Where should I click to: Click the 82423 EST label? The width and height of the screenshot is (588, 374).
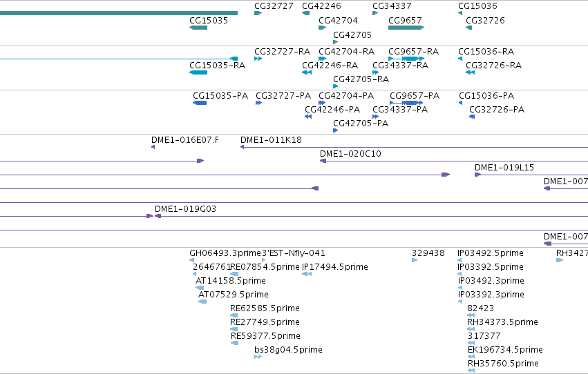pos(480,309)
